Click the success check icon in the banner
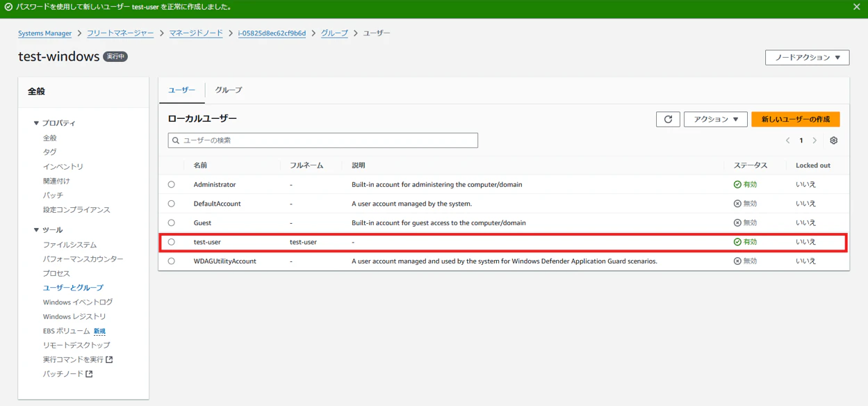Viewport: 868px width, 406px height. click(8, 7)
